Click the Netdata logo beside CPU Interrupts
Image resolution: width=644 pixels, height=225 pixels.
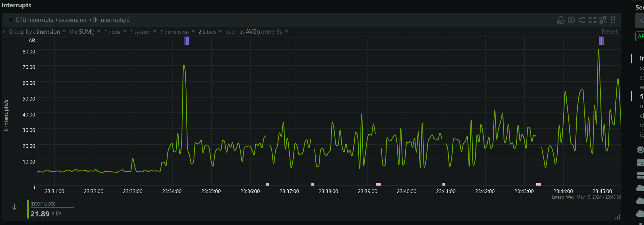click(10, 20)
